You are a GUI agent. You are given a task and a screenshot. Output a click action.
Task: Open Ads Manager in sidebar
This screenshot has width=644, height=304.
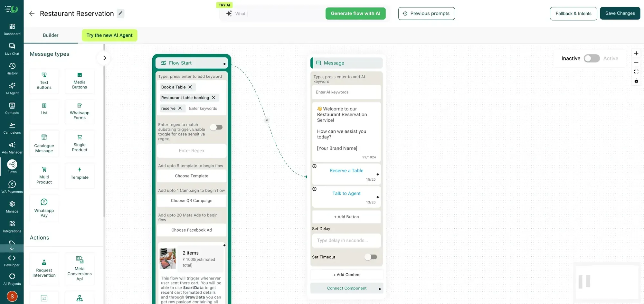click(x=12, y=148)
